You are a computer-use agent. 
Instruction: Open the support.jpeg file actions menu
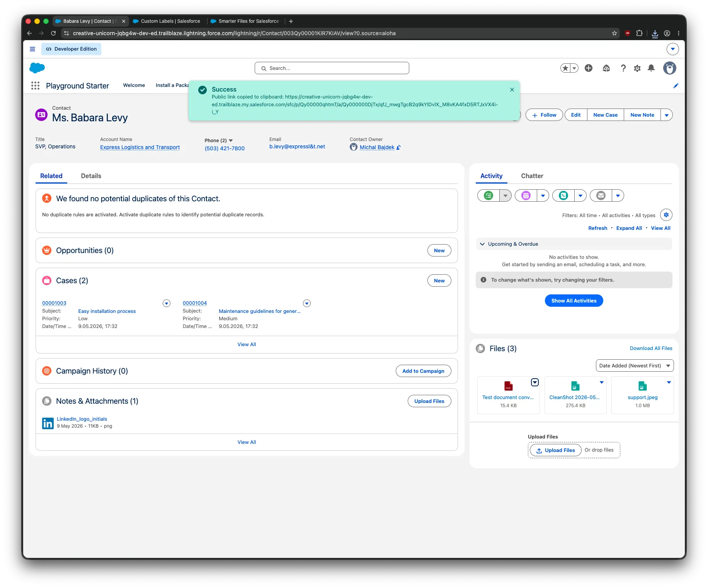669,382
